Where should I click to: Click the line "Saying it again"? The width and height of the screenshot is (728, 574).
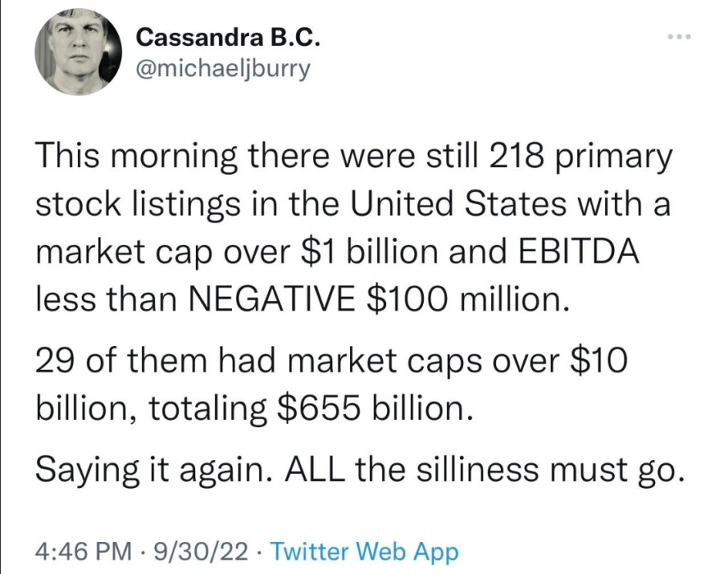[360, 467]
